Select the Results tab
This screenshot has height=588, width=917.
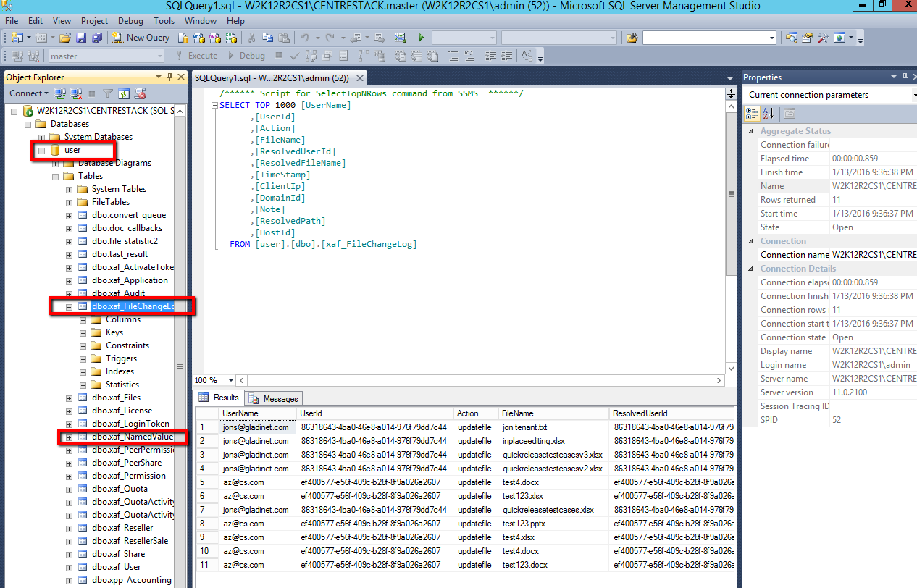coord(220,398)
